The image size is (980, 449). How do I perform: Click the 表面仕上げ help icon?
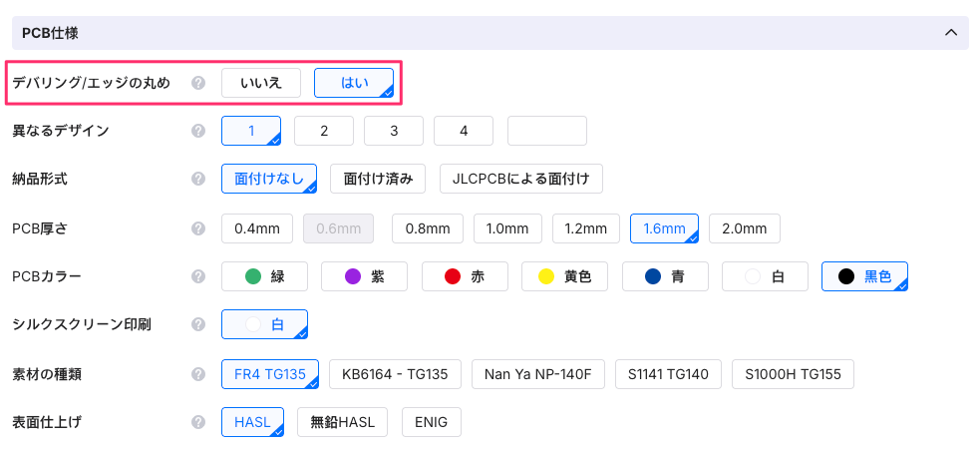tap(198, 422)
